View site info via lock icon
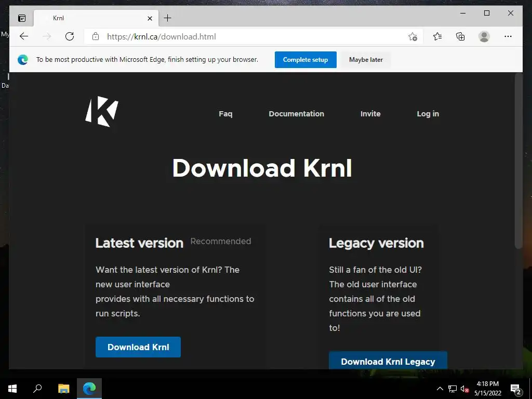 [x=96, y=36]
